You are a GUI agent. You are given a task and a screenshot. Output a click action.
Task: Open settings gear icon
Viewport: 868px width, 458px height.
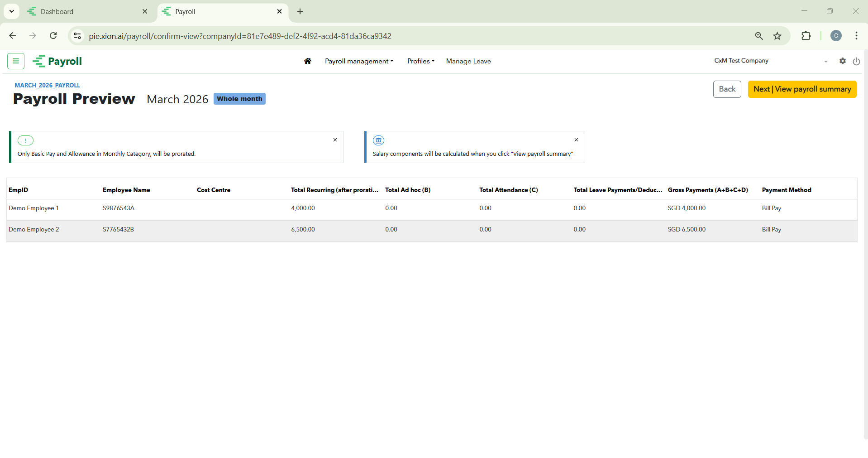pyautogui.click(x=842, y=61)
